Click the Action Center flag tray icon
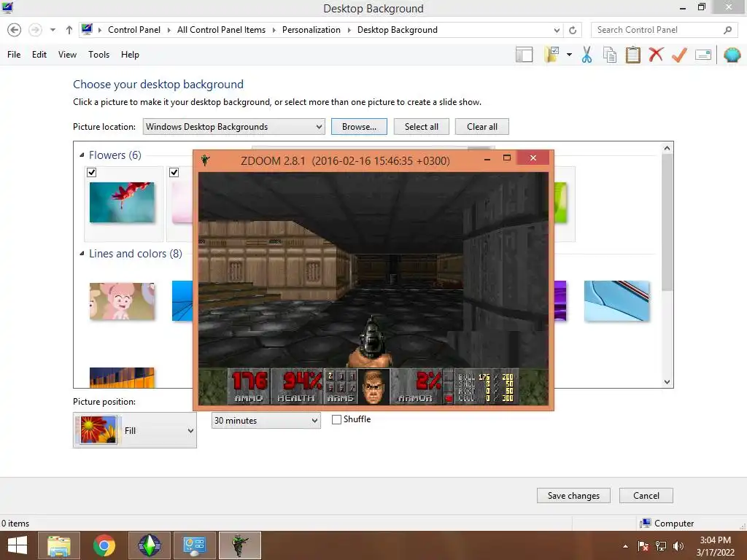This screenshot has height=560, width=747. 643,547
